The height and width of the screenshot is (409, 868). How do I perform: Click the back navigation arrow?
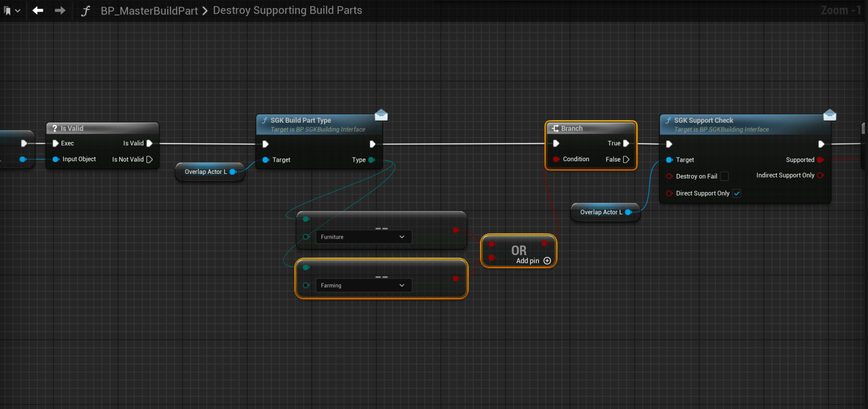(x=38, y=10)
